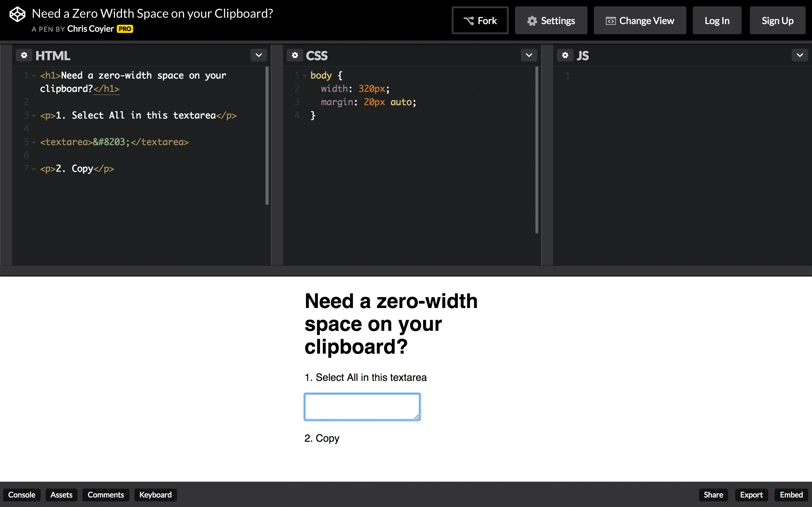This screenshot has width=812, height=507.
Task: Open Chris Coyier's profile link
Action: [90, 29]
